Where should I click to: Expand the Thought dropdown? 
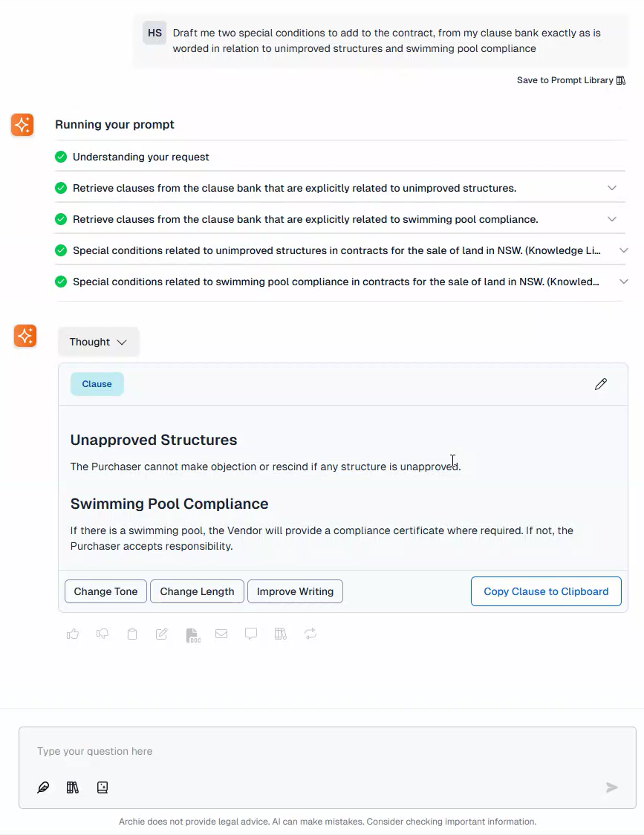(98, 342)
